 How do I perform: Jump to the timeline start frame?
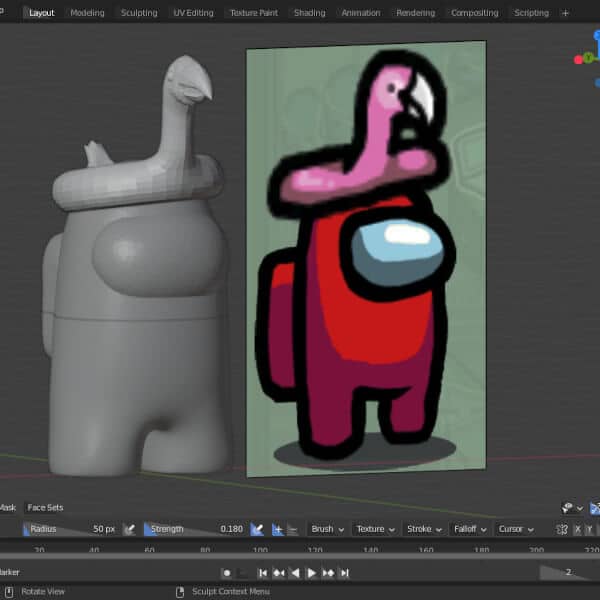(263, 573)
